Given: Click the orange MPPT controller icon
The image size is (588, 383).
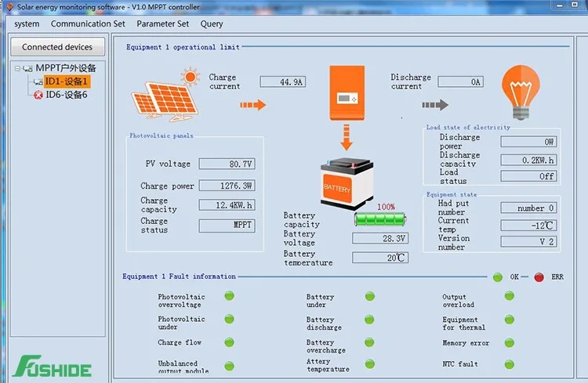Looking at the screenshot, I should click(347, 93).
